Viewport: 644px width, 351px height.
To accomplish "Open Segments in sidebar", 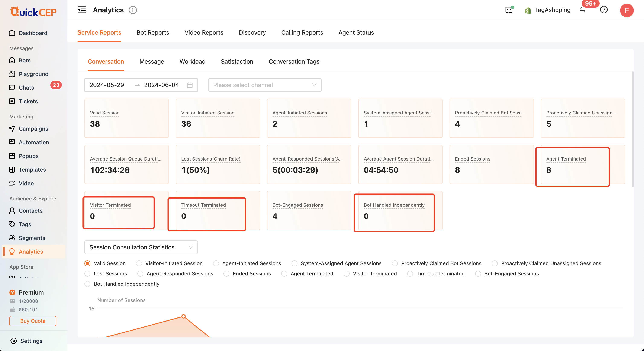I will [x=32, y=238].
